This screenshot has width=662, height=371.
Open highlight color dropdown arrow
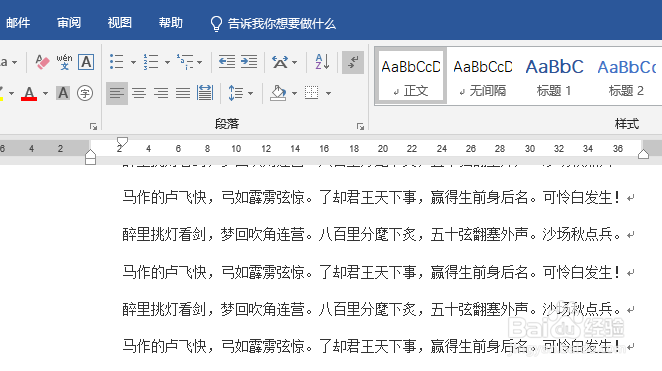[x=11, y=93]
